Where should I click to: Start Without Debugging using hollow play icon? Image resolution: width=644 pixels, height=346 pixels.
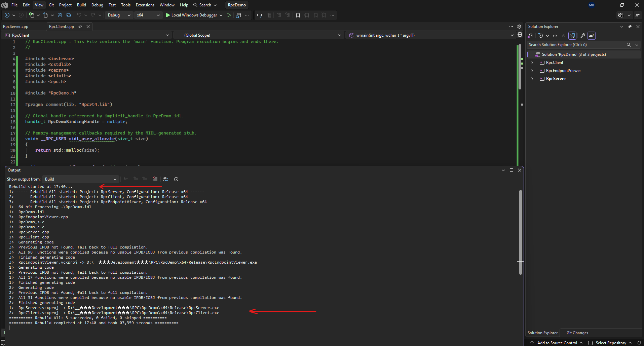(x=229, y=15)
